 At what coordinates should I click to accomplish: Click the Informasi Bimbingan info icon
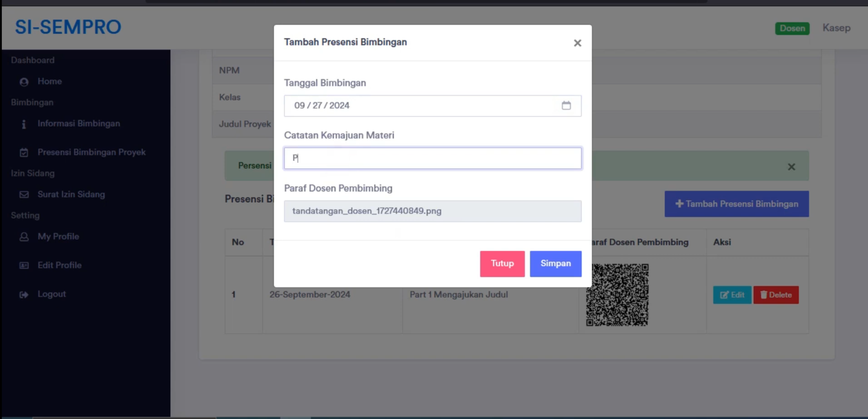click(24, 124)
